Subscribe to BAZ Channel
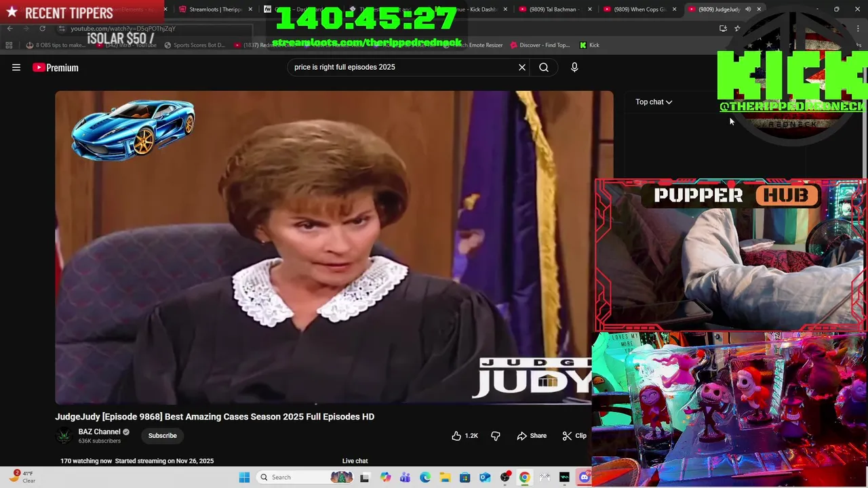 (162, 436)
